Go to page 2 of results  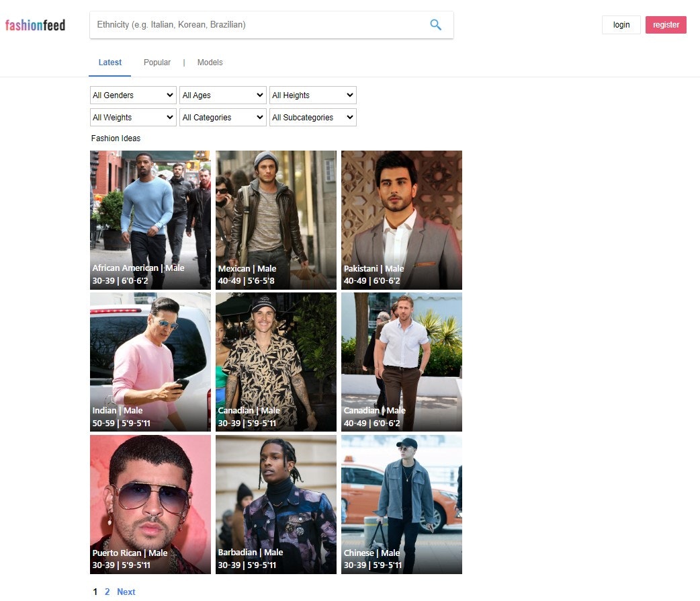(107, 592)
